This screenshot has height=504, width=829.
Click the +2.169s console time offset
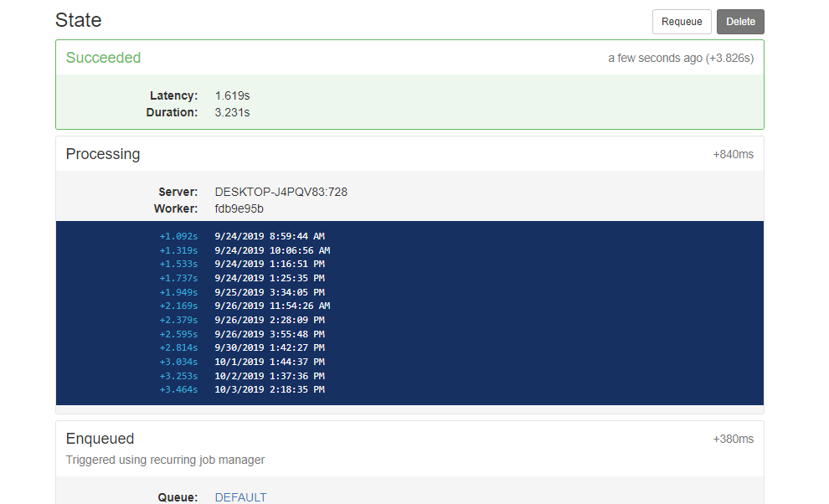pos(178,306)
